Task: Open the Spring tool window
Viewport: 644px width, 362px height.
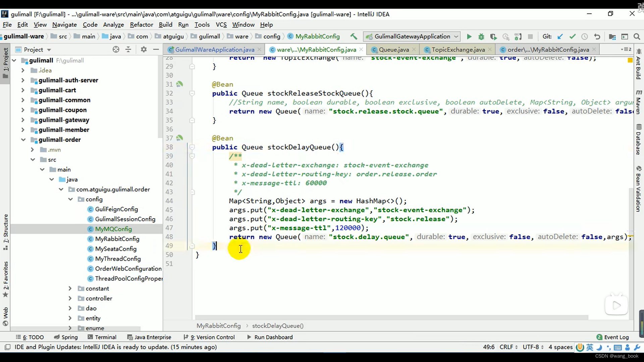Action: pos(66,337)
